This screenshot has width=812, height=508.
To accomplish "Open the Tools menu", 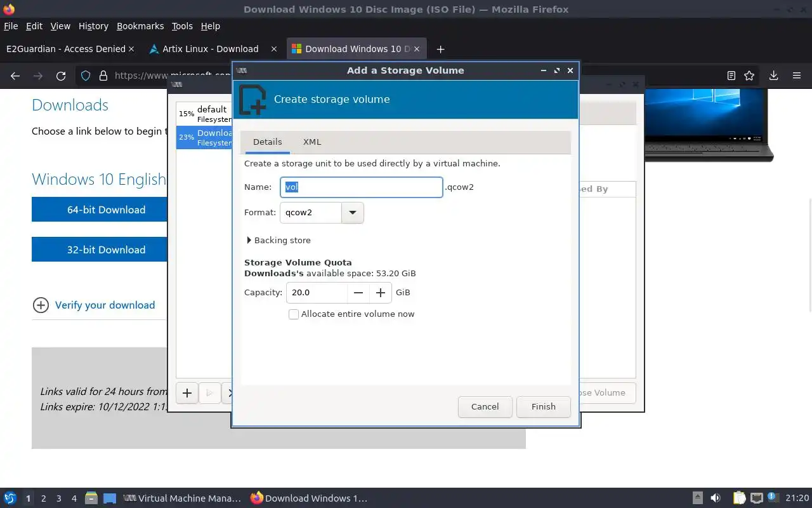I will (182, 26).
